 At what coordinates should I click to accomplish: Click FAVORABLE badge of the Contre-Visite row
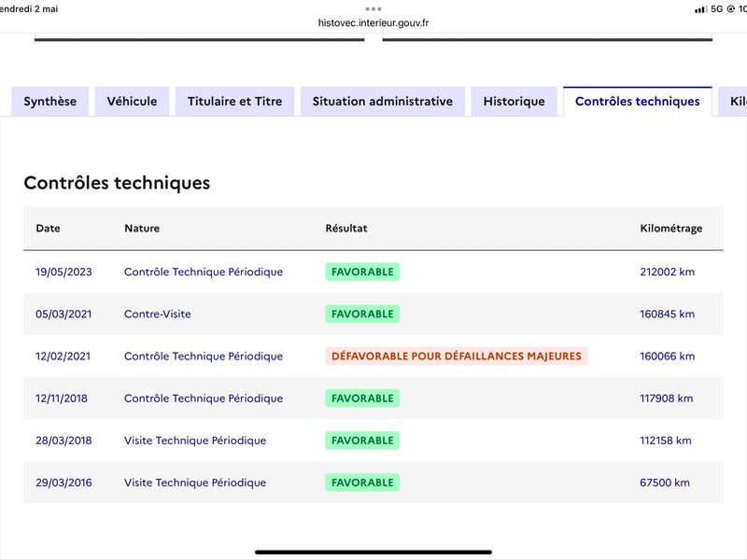click(362, 315)
